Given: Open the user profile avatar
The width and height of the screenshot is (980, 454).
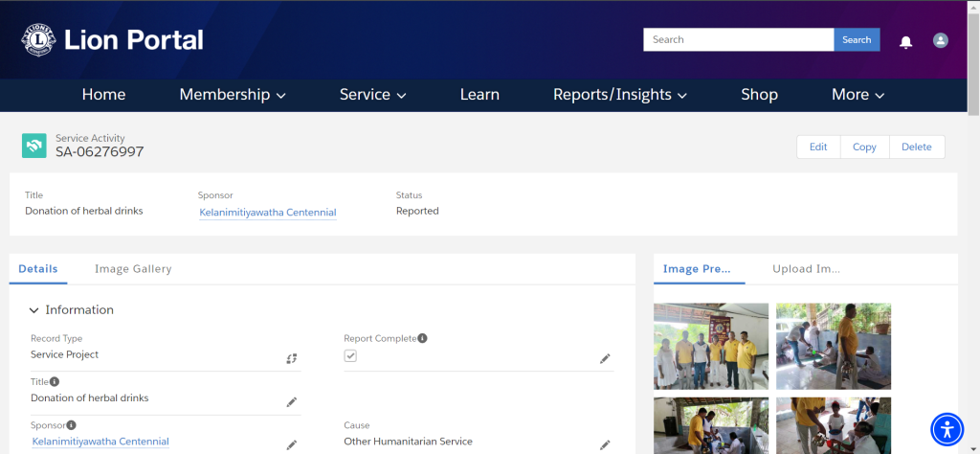Looking at the screenshot, I should point(941,40).
